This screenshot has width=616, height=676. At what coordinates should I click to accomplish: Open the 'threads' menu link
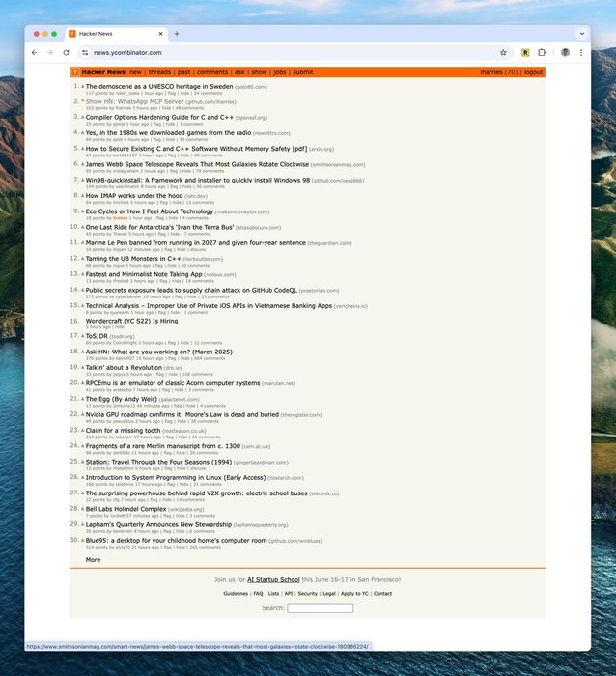click(159, 72)
